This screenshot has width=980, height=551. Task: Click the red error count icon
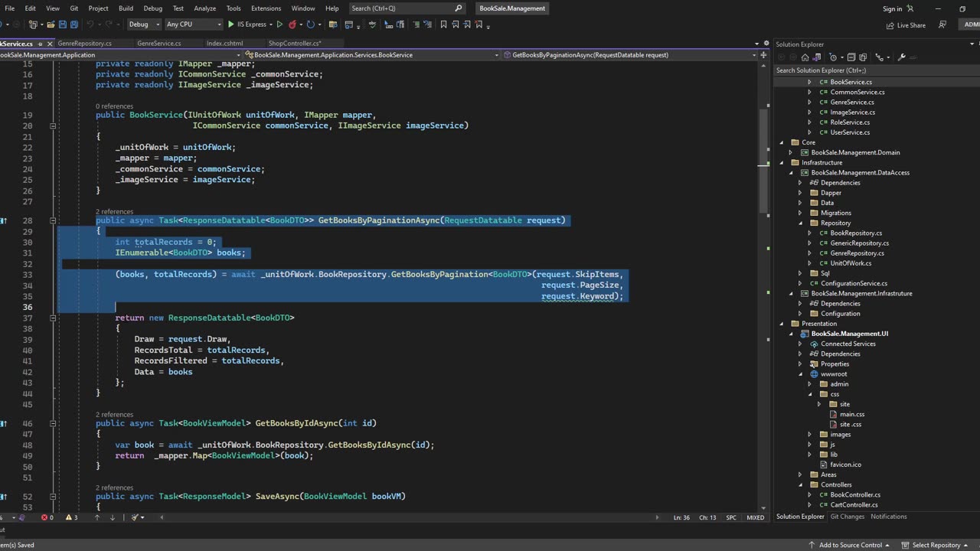43,517
